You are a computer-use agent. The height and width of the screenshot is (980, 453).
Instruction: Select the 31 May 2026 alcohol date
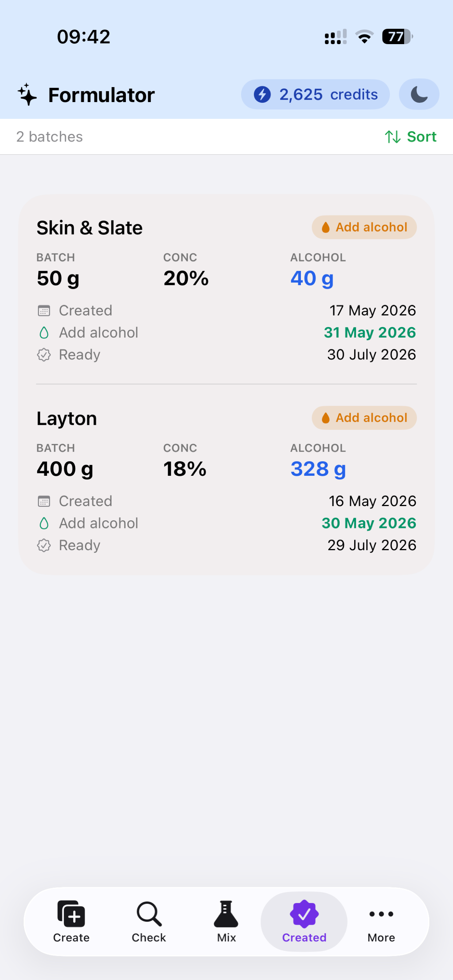[x=369, y=332]
